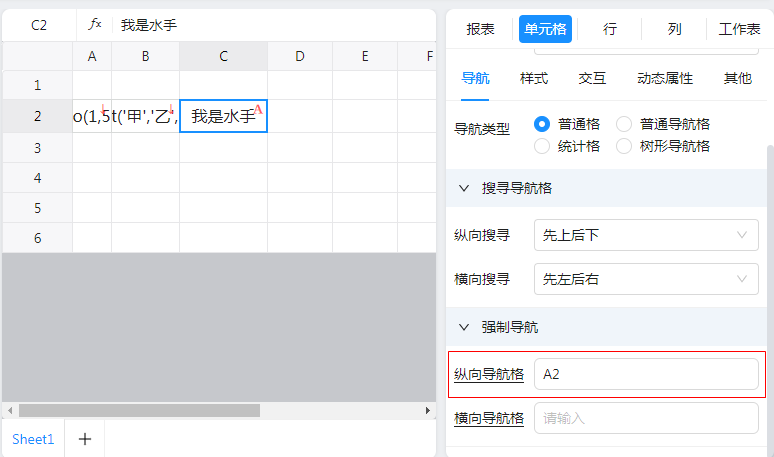
Task: Open the 样式 sub-tab
Action: click(x=534, y=78)
